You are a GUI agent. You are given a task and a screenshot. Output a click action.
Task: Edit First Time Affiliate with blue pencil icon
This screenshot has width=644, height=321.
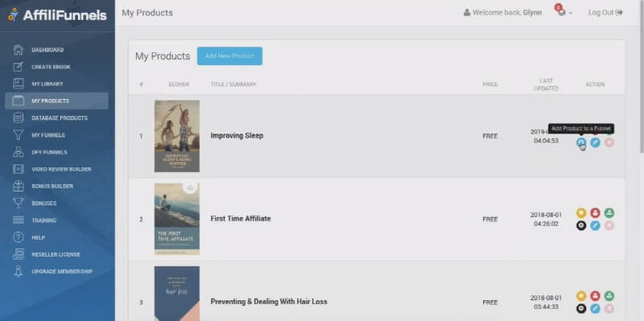click(x=595, y=226)
